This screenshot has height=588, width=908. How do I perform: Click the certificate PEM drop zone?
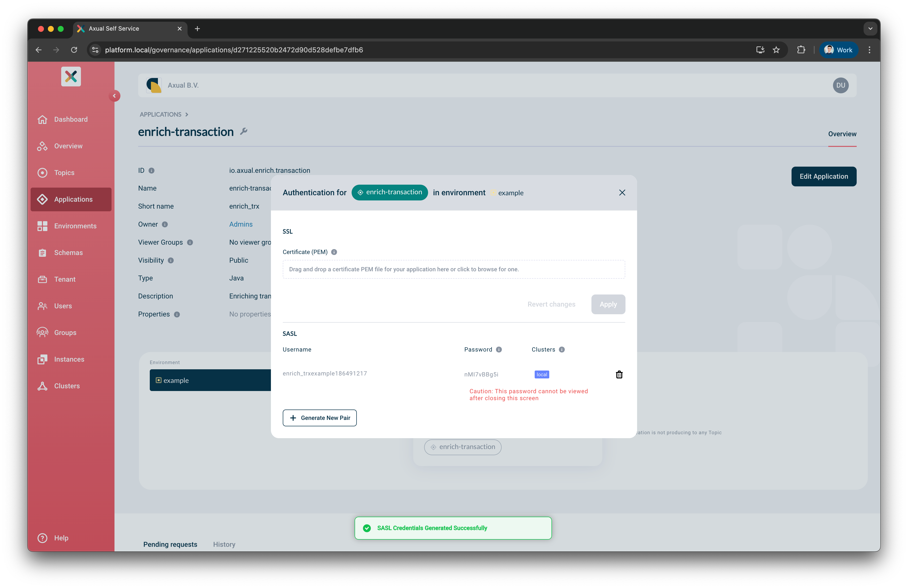(x=453, y=269)
